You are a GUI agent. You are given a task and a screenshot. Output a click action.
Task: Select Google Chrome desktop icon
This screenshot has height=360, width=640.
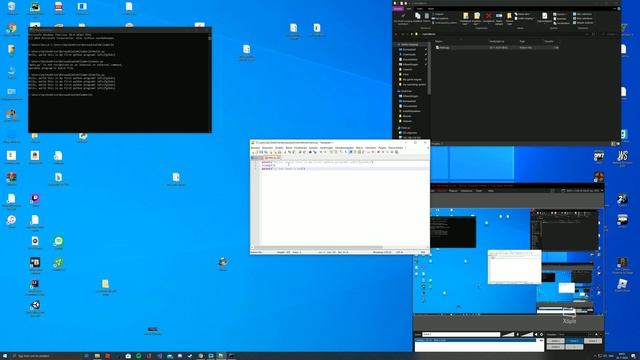(11, 29)
